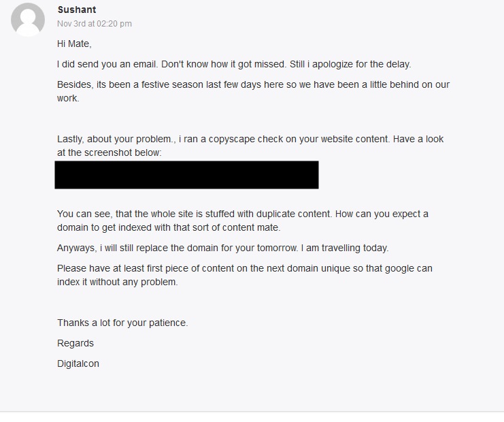Click the Nov 3rd at 02:20 pm timestamp
Image resolution: width=504 pixels, height=422 pixels.
tap(95, 24)
